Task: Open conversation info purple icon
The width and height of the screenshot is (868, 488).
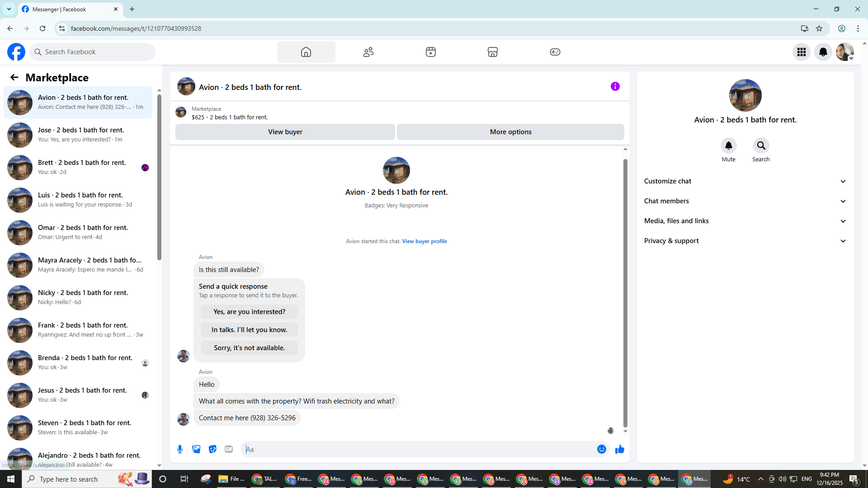Action: tap(615, 86)
